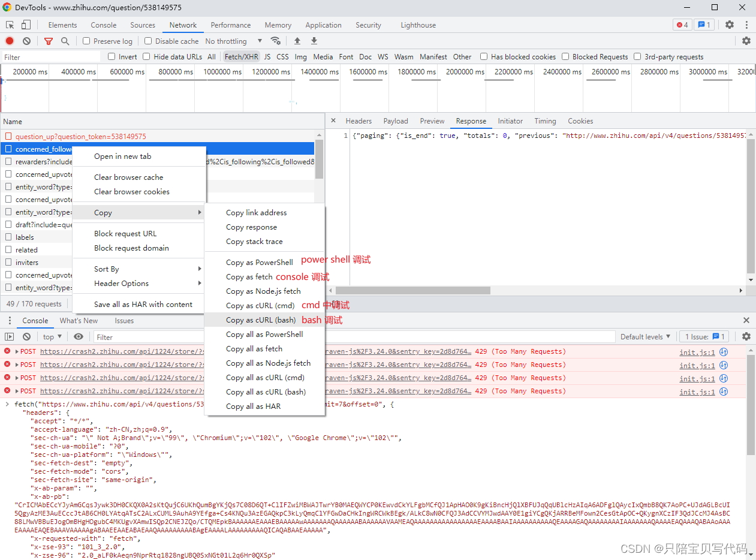Viewport: 756px width, 560px height.
Task: Open Default levels dropdown
Action: click(x=645, y=336)
